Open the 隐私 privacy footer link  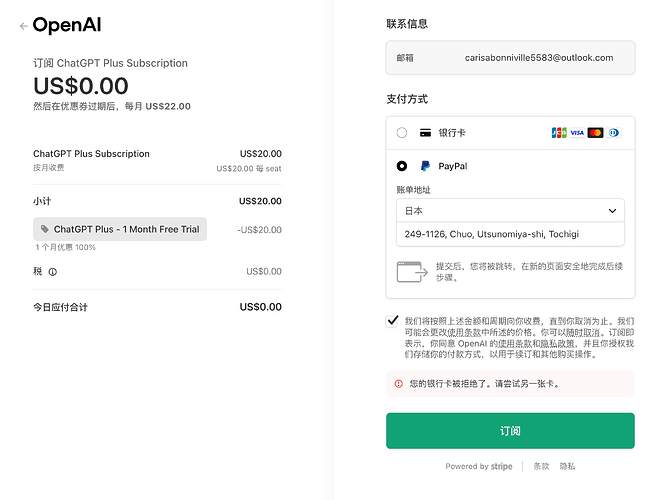(567, 466)
